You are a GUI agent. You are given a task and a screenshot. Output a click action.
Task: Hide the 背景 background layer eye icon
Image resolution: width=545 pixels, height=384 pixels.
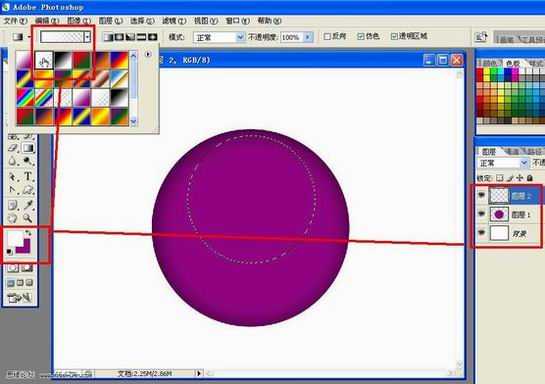481,232
